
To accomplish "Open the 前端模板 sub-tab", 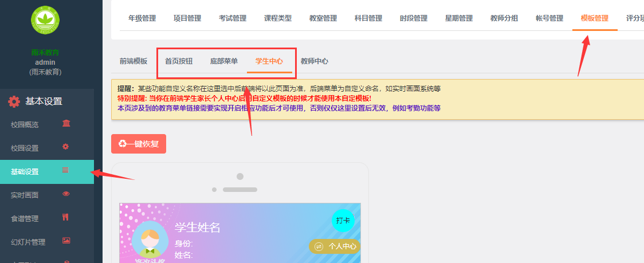I will pos(133,61).
